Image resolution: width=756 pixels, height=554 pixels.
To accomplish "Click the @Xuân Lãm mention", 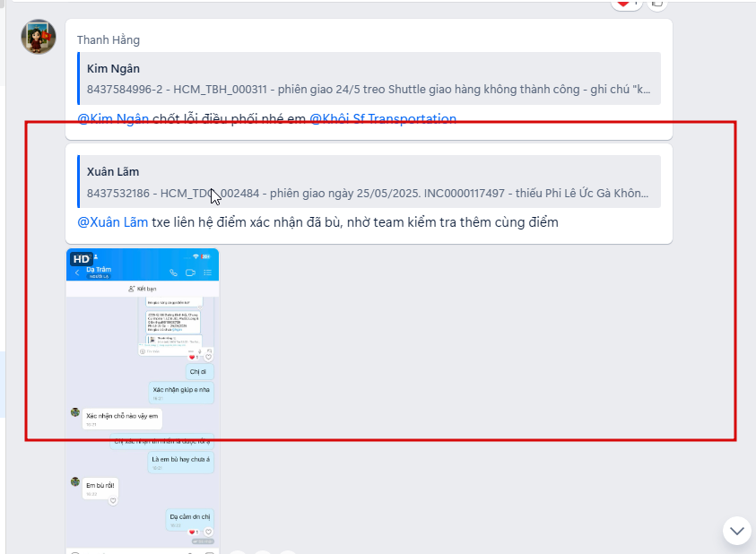I will (x=113, y=222).
